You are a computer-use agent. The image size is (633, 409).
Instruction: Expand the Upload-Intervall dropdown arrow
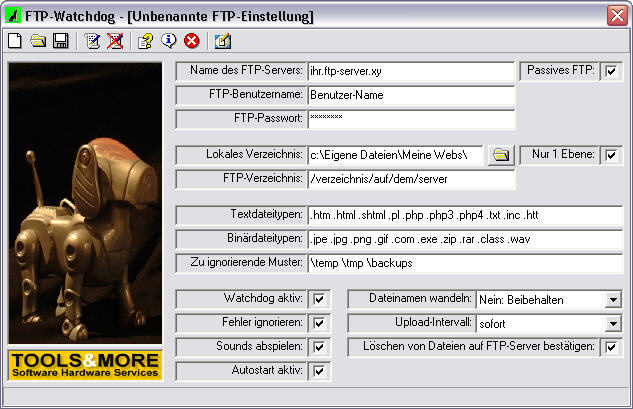coord(613,323)
